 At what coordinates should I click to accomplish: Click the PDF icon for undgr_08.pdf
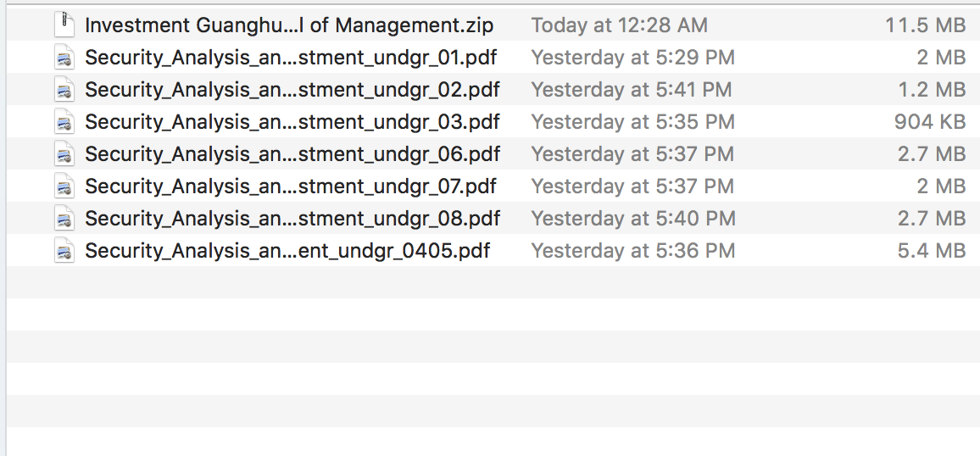click(x=64, y=219)
